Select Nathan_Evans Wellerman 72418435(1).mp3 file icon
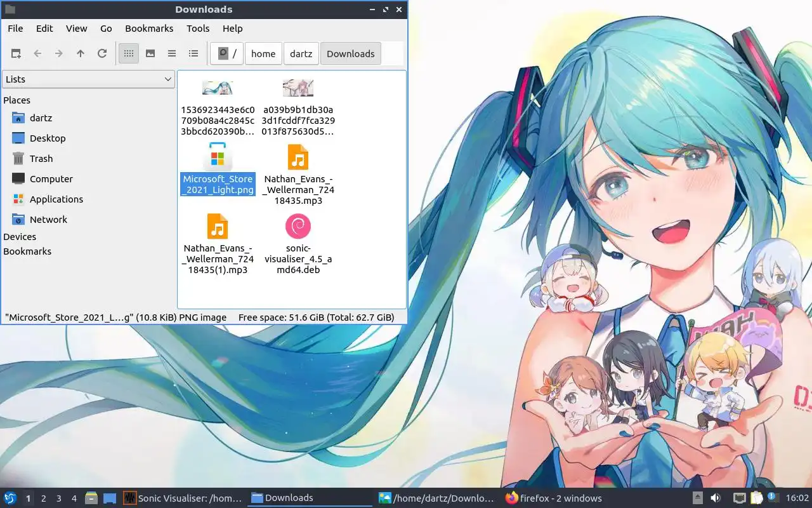 coord(218,227)
